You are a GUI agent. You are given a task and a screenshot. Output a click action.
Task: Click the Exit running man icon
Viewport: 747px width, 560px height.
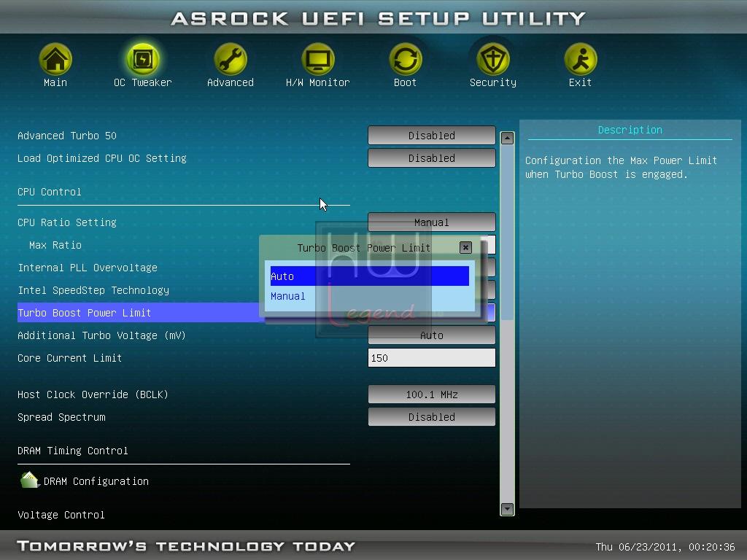tap(580, 59)
